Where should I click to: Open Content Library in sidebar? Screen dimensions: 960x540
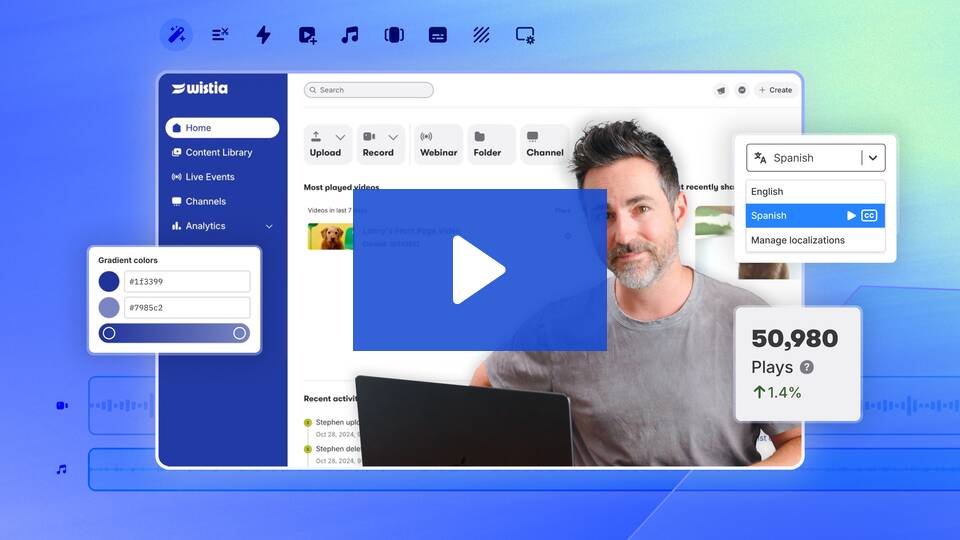coord(212,152)
